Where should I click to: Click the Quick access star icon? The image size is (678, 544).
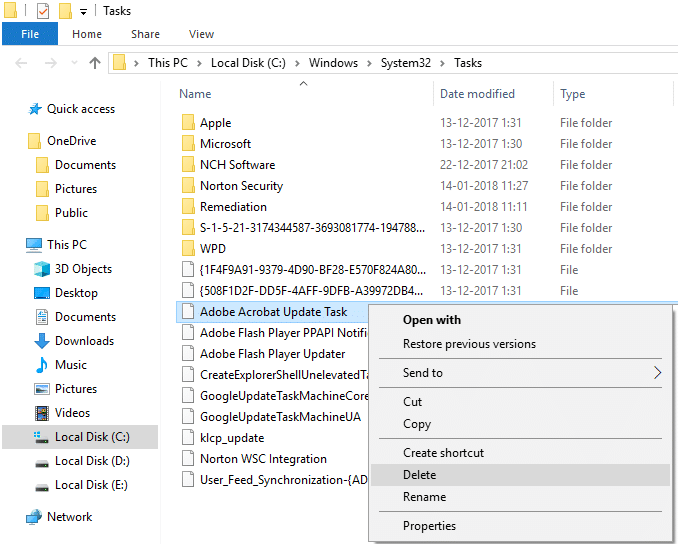tap(35, 109)
